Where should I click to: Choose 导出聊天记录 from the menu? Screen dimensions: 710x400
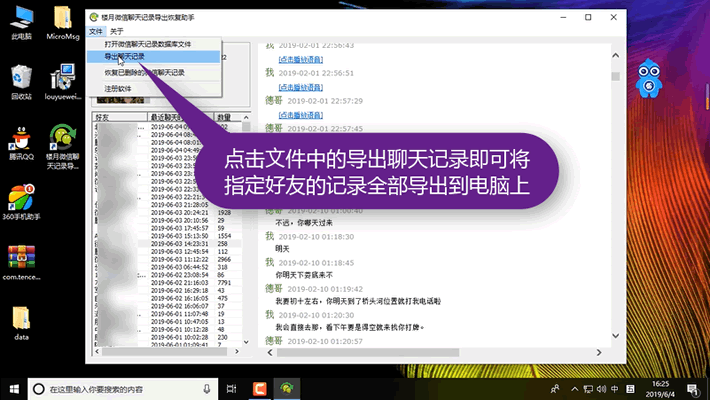[154, 57]
